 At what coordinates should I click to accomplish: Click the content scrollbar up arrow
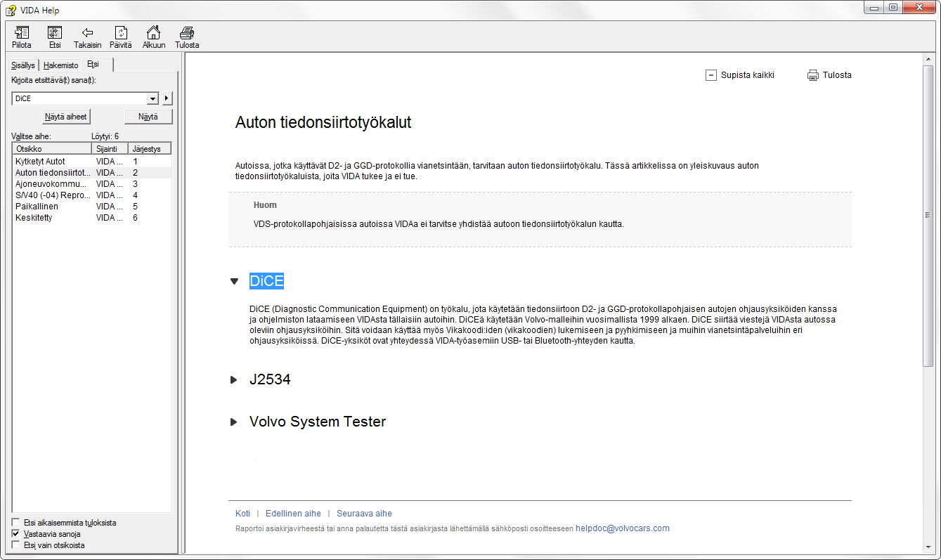[928, 60]
